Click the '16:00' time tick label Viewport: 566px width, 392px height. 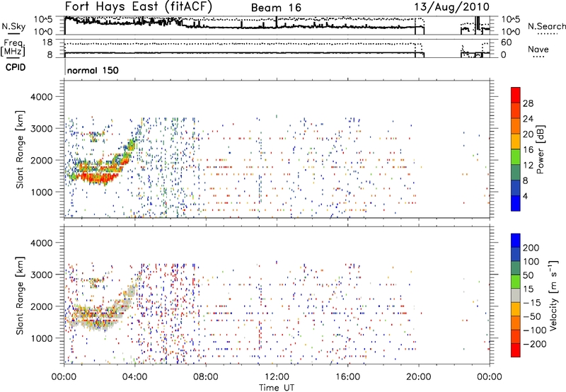pos(347,377)
